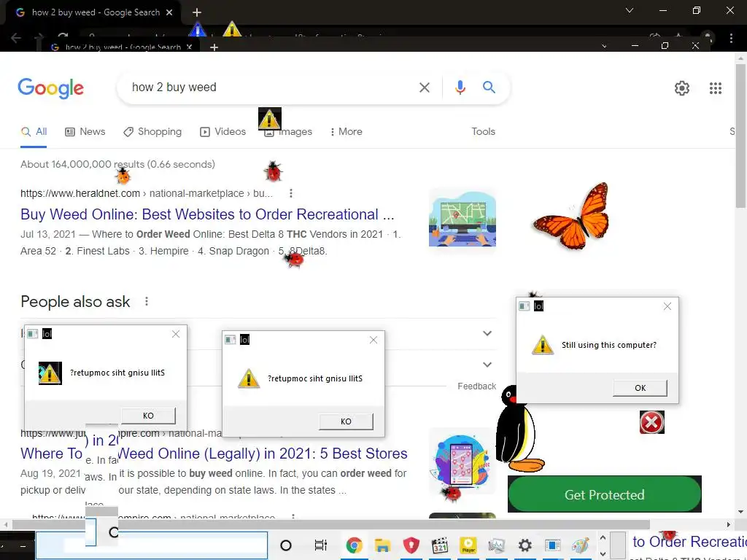Open the blue window app icon in the taskbar
Image resolution: width=747 pixels, height=560 pixels.
point(553,545)
